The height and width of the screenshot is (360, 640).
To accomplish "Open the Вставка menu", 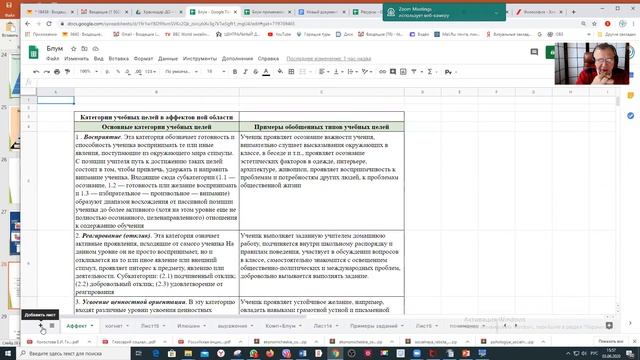I will point(119,59).
